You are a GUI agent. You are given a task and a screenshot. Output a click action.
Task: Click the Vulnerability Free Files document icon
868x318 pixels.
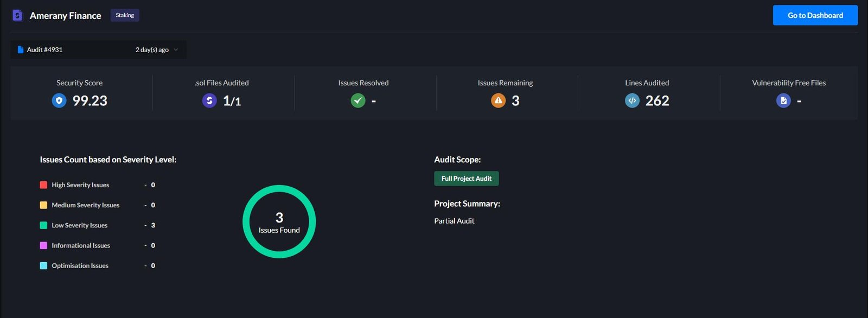pyautogui.click(x=783, y=100)
